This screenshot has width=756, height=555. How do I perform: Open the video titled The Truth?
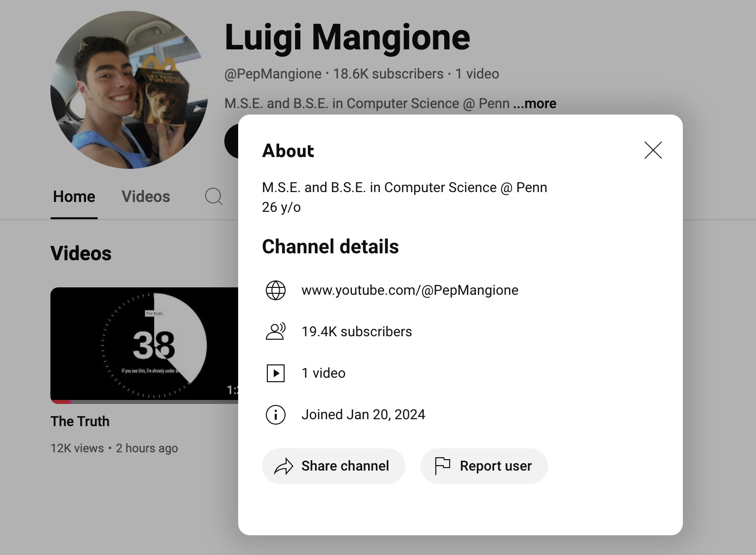pos(80,421)
